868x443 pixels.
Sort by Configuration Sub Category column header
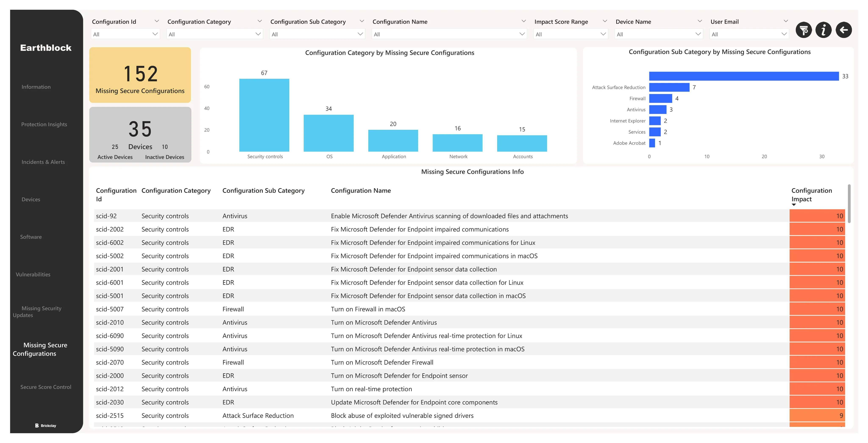263,191
